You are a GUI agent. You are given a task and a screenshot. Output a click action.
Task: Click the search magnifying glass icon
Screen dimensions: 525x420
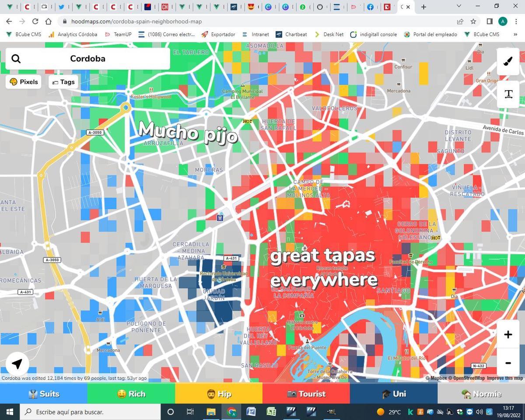tap(16, 58)
